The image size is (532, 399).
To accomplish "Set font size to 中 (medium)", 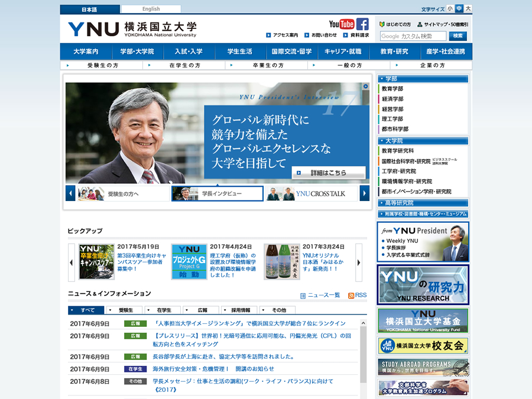I will [459, 8].
